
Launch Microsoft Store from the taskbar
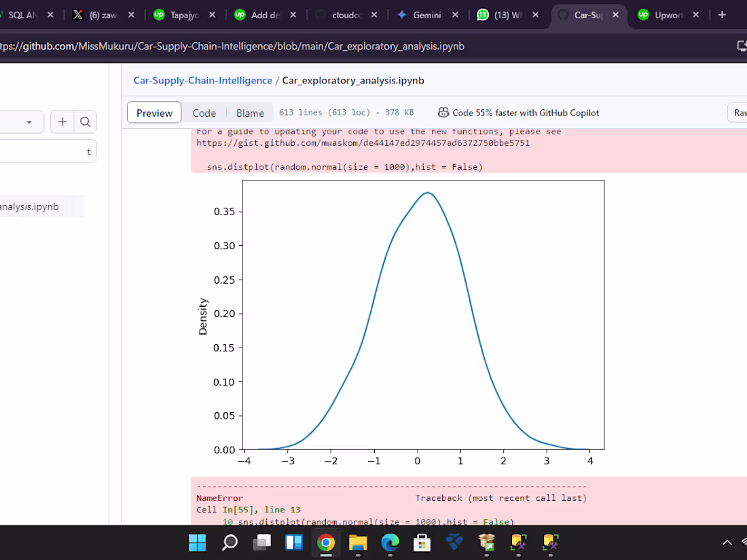click(x=421, y=543)
